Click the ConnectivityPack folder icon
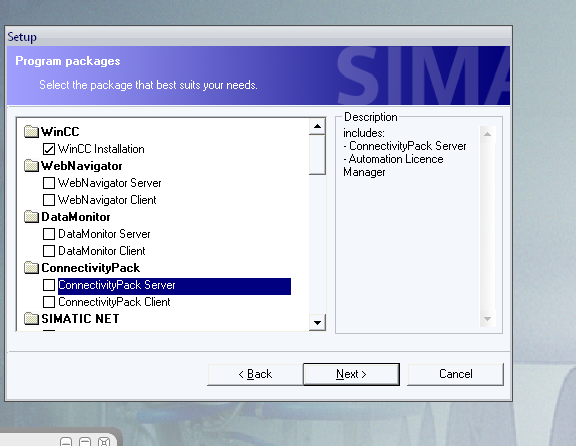The height and width of the screenshot is (446, 576). [31, 267]
